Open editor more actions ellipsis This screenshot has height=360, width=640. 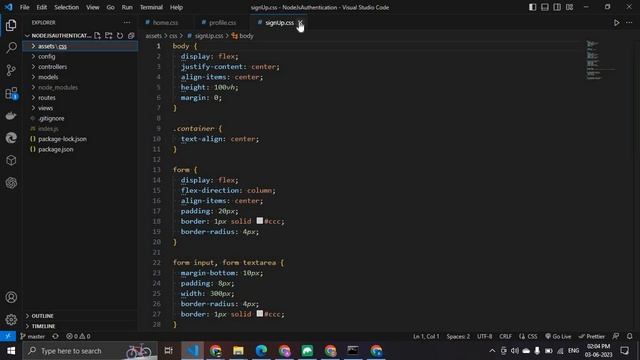629,22
